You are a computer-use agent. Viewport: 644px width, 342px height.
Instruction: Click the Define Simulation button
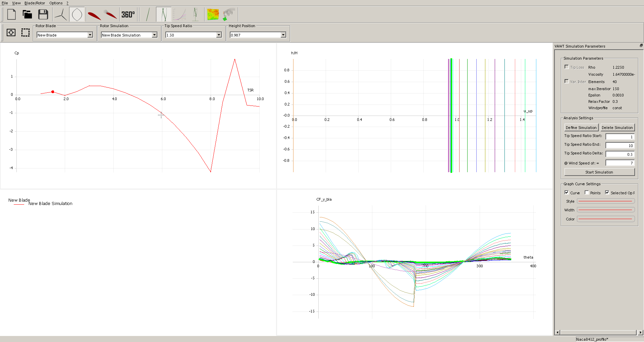pyautogui.click(x=581, y=128)
